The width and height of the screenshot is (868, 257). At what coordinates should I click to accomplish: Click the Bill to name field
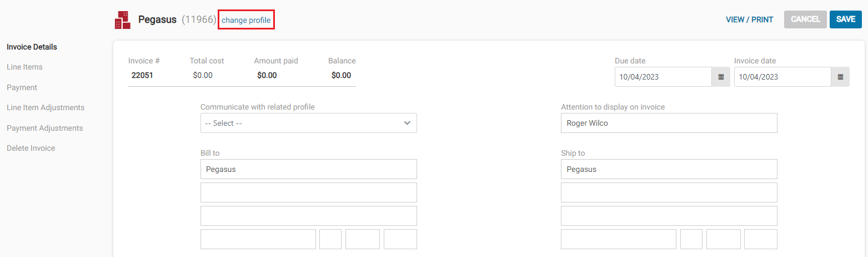(308, 169)
